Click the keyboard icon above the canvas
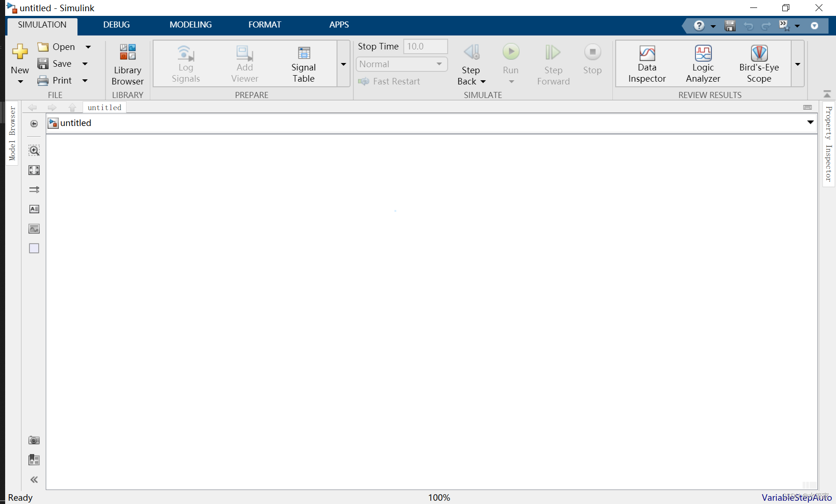Screen dimensions: 836x504 (808, 107)
